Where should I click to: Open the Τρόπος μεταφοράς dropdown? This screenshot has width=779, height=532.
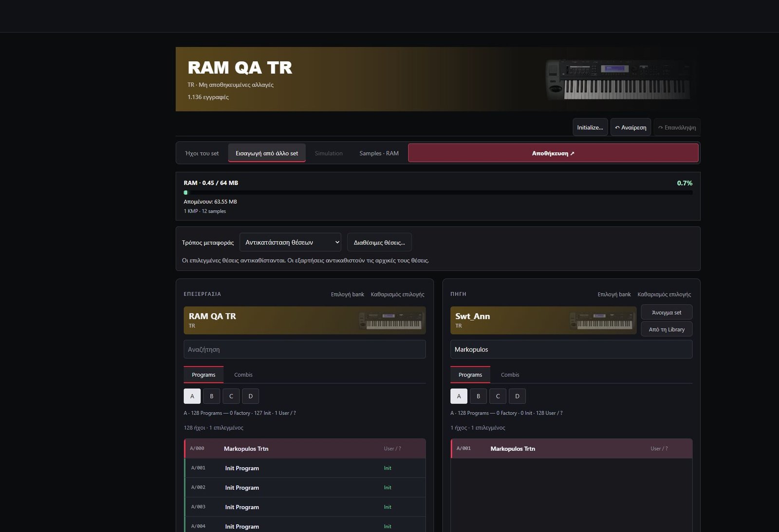tap(290, 242)
